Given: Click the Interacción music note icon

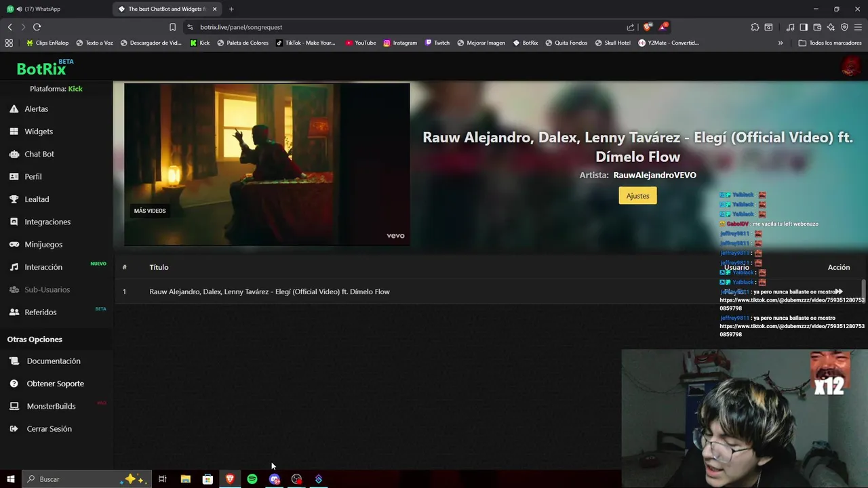Looking at the screenshot, I should pyautogui.click(x=14, y=267).
